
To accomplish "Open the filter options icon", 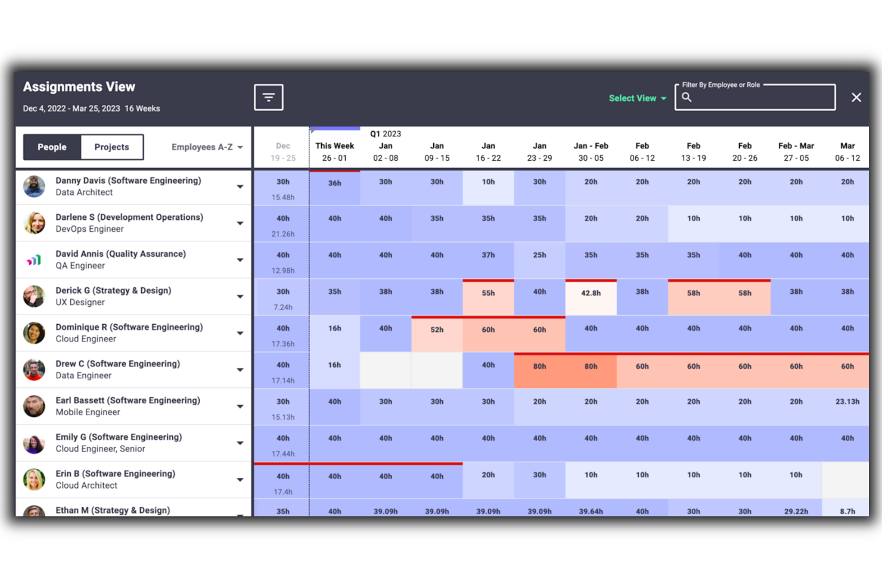I will [268, 97].
